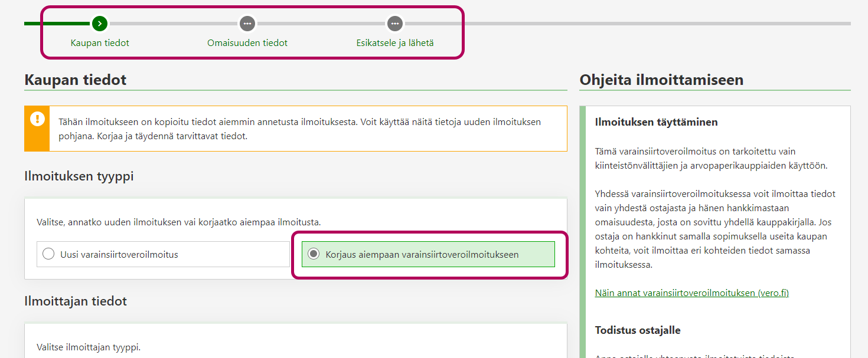868x358 pixels.
Task: Open the Näin annat varainsiirtoveroilmoituksen (vero.fi) link
Action: click(x=691, y=293)
